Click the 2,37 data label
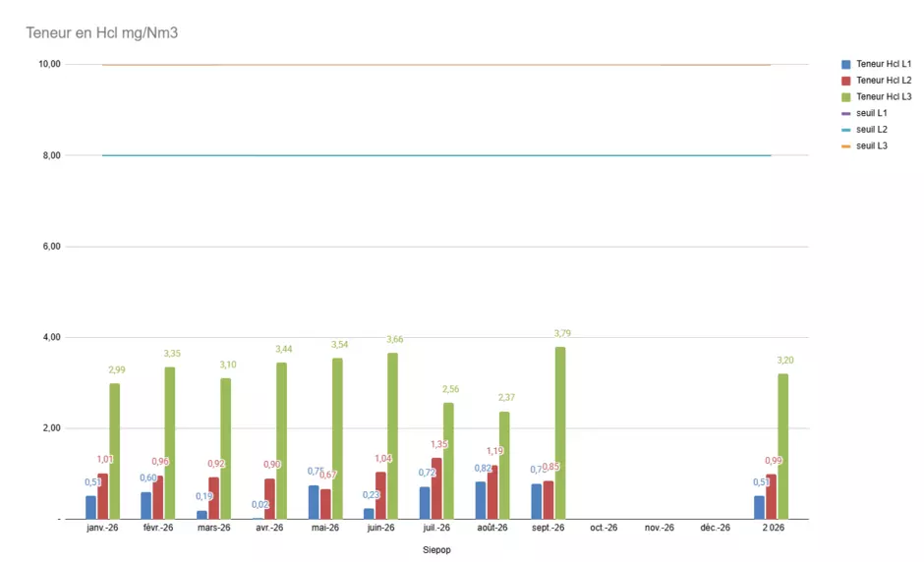This screenshot has height=562, width=924. point(506,398)
